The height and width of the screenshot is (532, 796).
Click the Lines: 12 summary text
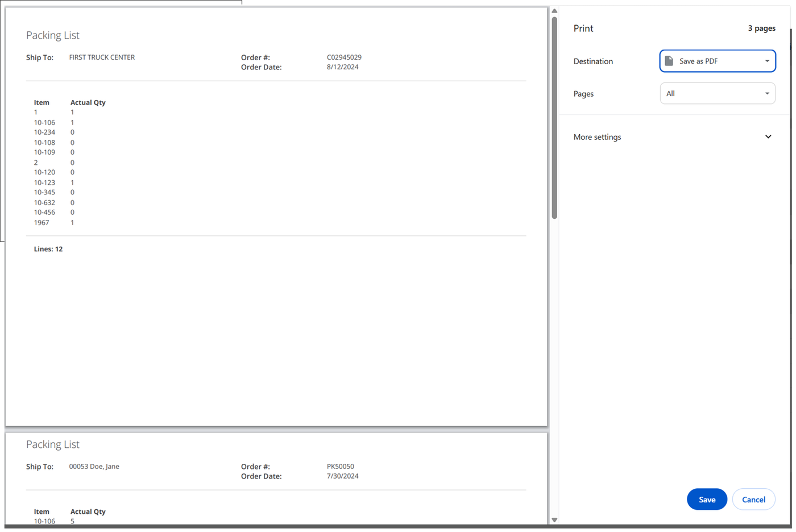click(48, 249)
